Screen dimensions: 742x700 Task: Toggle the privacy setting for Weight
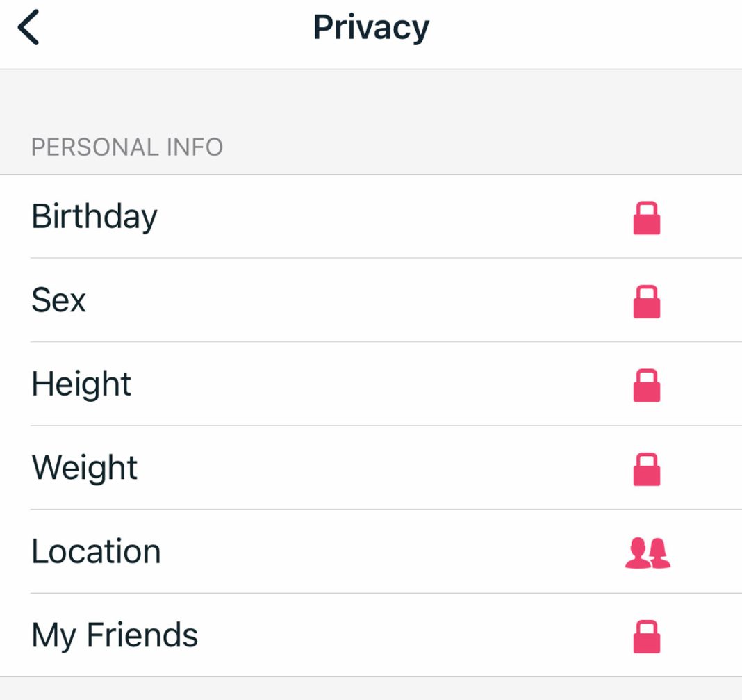tap(648, 467)
